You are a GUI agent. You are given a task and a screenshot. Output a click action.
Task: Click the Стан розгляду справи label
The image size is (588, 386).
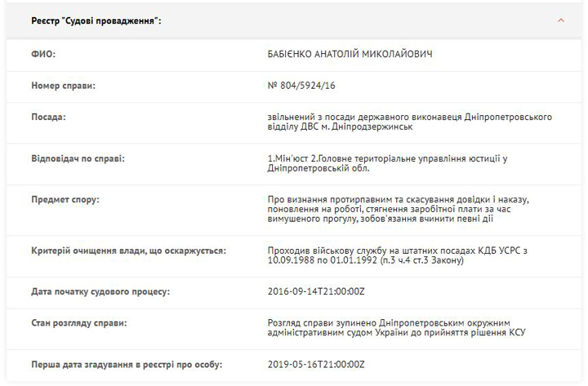tap(78, 324)
